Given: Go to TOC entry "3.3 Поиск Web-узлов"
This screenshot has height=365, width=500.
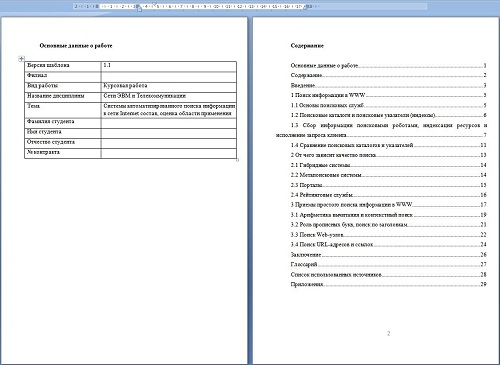Looking at the screenshot, I should tap(388, 235).
